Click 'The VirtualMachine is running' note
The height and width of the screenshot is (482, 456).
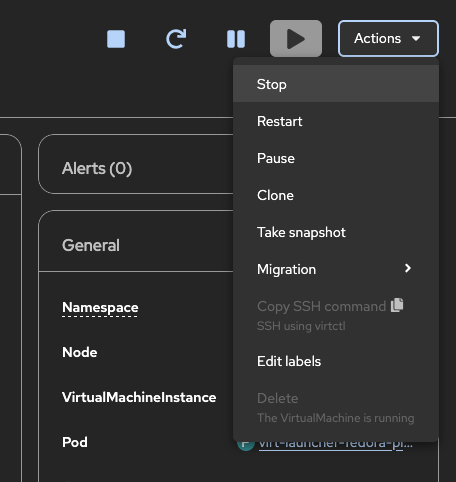[336, 418]
